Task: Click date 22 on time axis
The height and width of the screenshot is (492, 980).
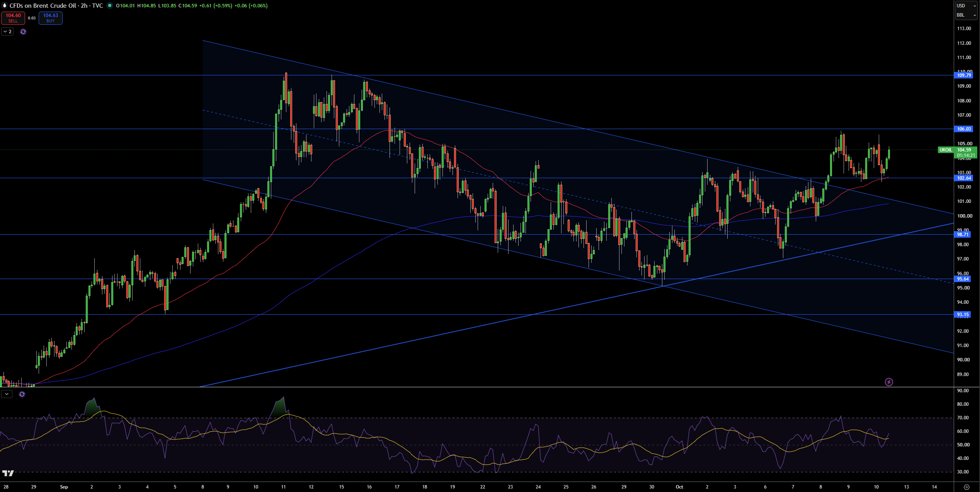Action: point(482,487)
